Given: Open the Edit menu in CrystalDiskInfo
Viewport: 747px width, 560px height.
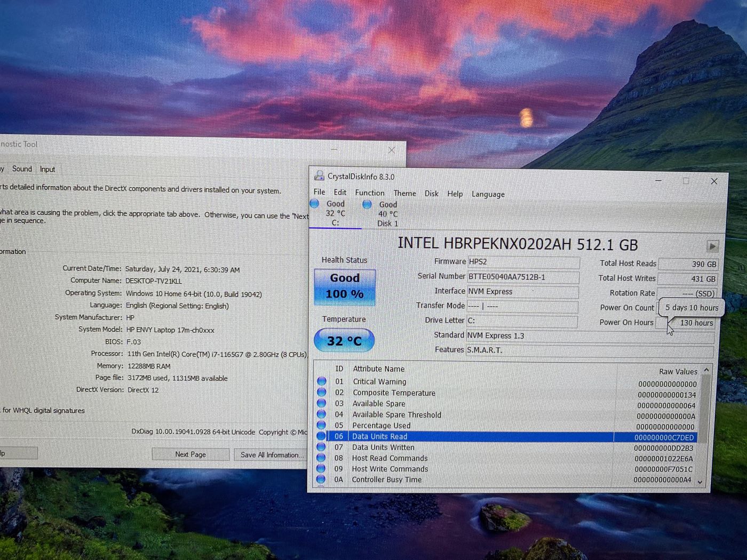Looking at the screenshot, I should click(340, 193).
